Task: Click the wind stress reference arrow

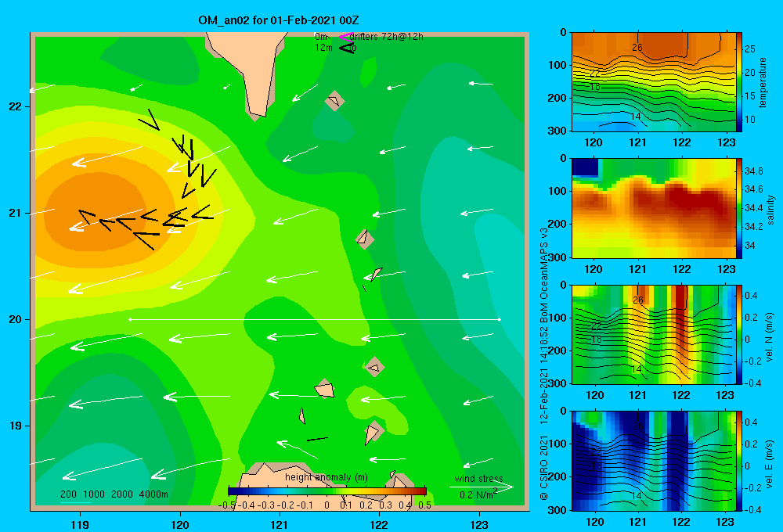Action: [x=482, y=487]
